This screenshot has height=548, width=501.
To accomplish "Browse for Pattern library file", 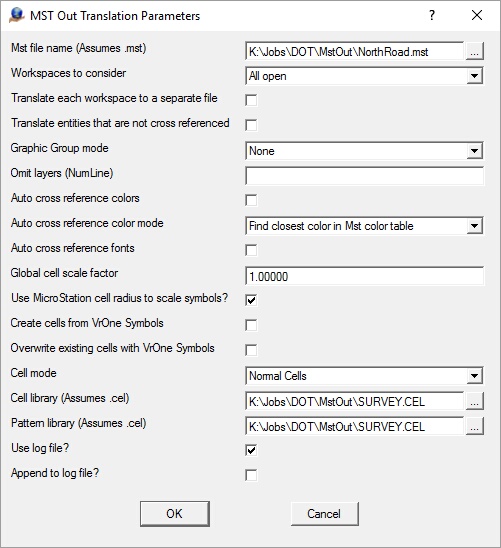I will [x=474, y=426].
